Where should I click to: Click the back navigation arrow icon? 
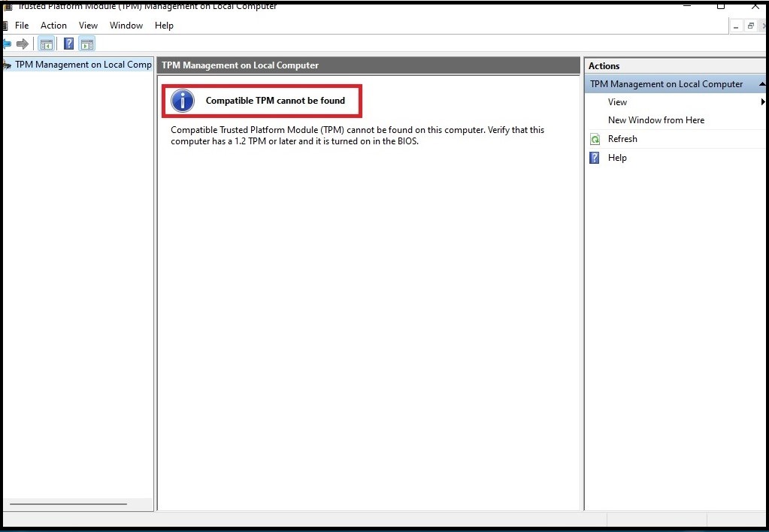(6, 43)
